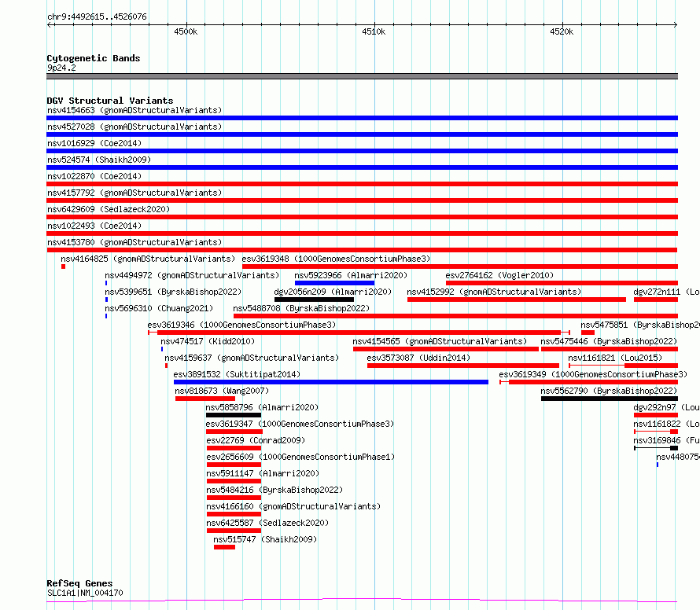Open the nsv1161821 (Lou2015) label
This screenshot has height=610, width=700.
click(615, 358)
